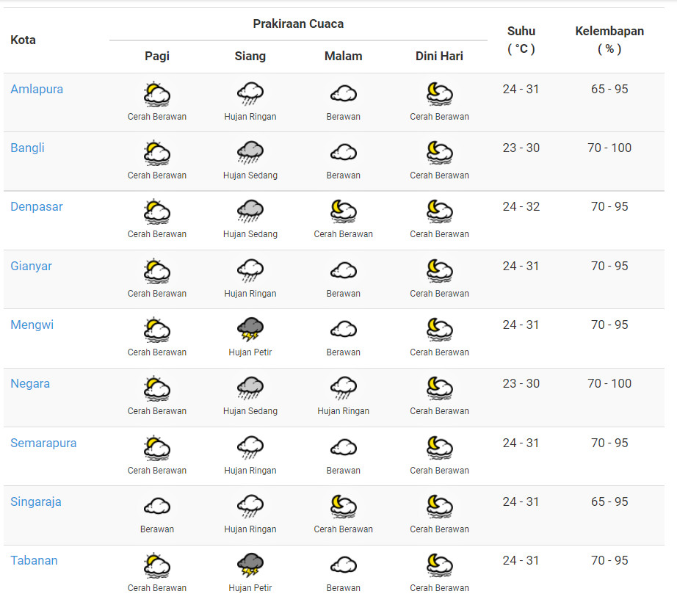Image resolution: width=677 pixels, height=616 pixels.
Task: Click Mengwi's thunderstorm icon under Siang
Action: click(250, 330)
